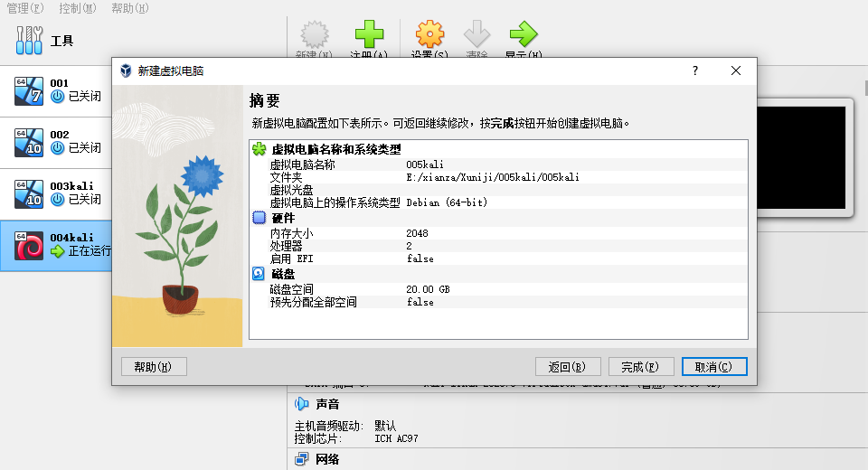Click the 声音 section header
Screen dimensions: 868x470
point(327,404)
